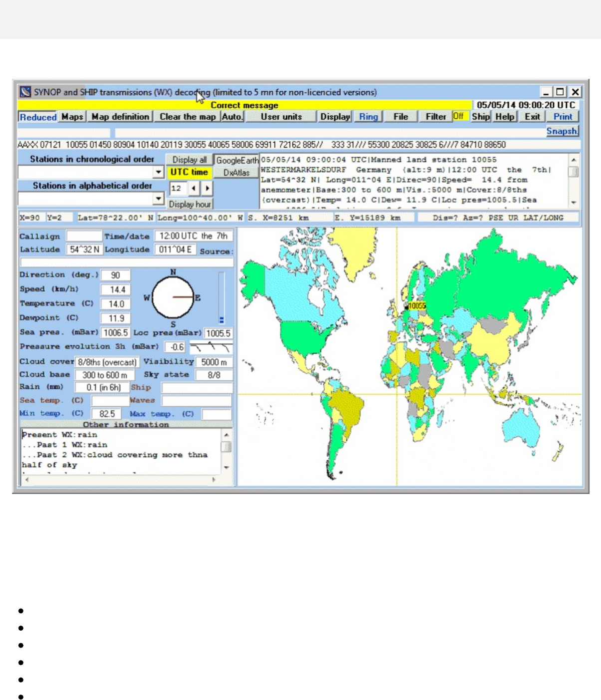Open the File menu
This screenshot has height=700, width=601.
tap(400, 117)
